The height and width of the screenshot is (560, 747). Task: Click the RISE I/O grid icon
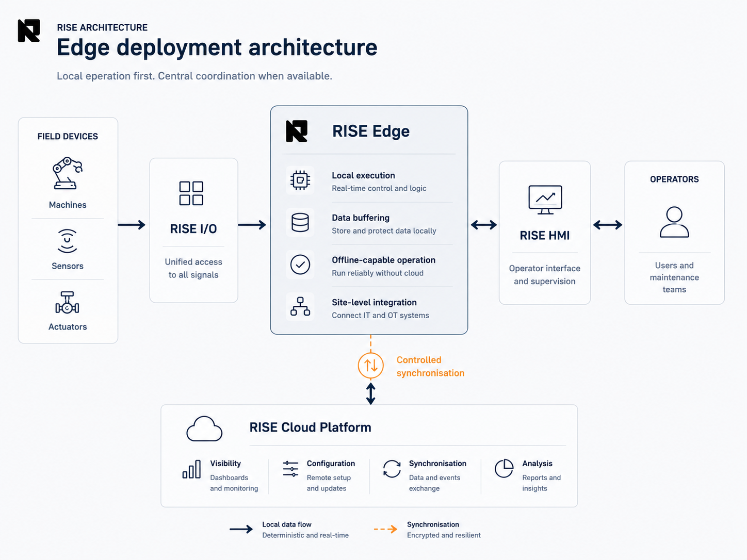[x=191, y=193]
